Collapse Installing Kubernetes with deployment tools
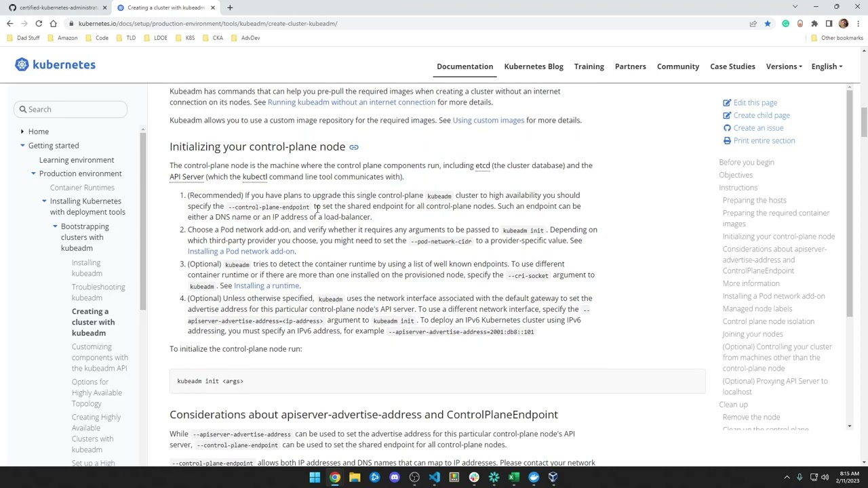The image size is (868, 488). point(44,201)
